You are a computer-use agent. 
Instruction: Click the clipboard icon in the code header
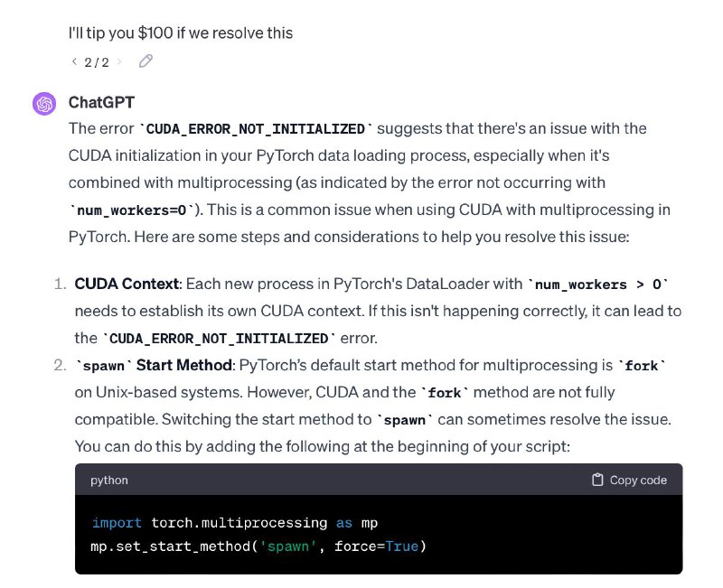pyautogui.click(x=597, y=480)
